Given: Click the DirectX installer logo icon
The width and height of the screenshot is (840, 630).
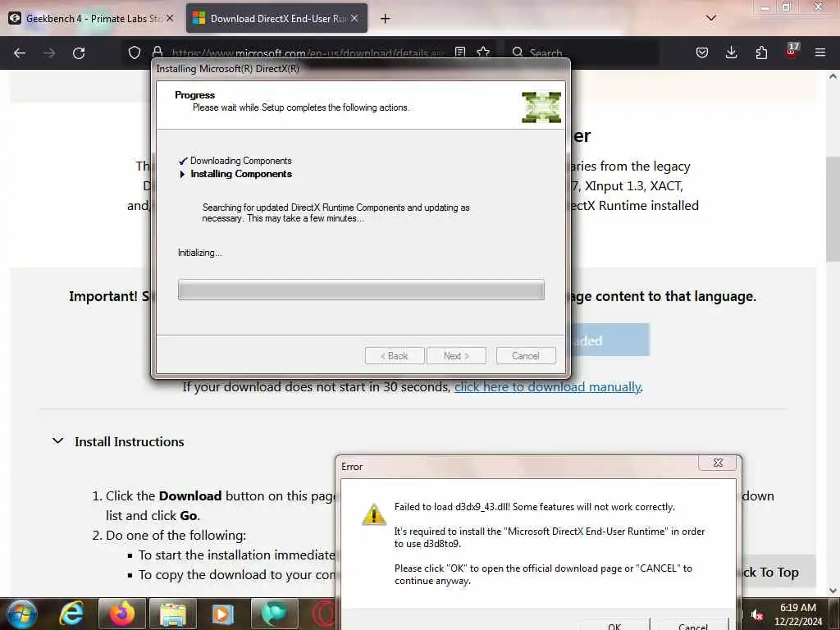Looking at the screenshot, I should (541, 107).
